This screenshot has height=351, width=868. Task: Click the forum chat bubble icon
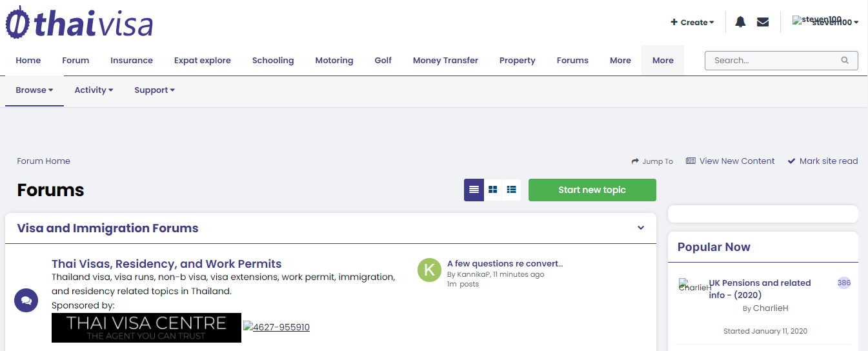pos(26,300)
